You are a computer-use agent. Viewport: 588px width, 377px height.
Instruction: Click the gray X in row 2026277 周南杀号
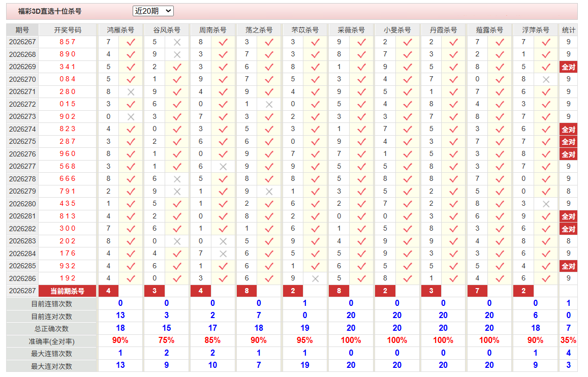[x=223, y=167]
